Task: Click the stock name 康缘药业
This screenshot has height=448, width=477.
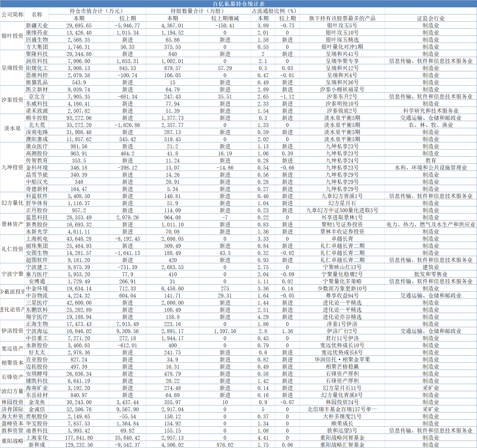Action: (37, 32)
